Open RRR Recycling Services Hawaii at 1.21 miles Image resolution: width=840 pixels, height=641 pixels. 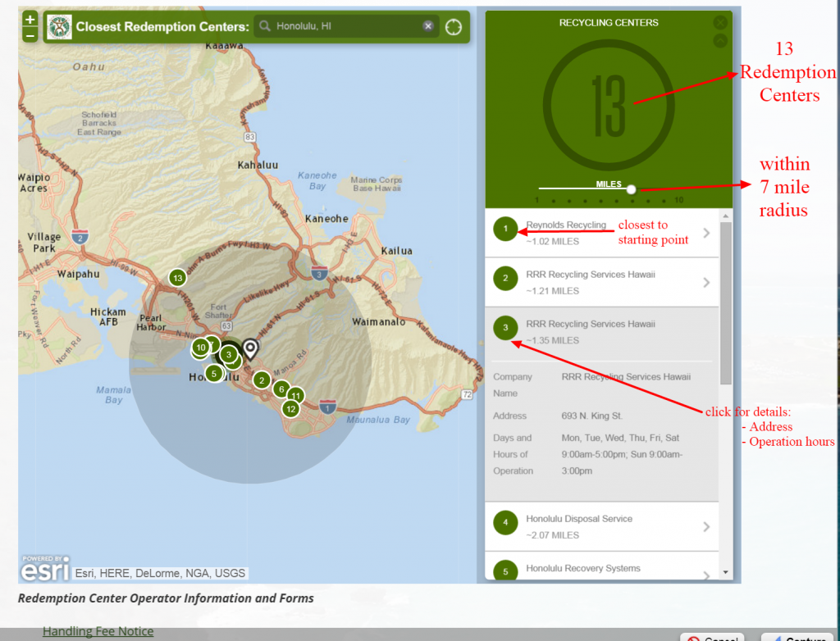pyautogui.click(x=601, y=282)
